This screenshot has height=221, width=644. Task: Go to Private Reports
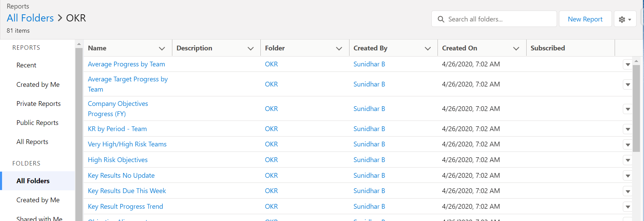pyautogui.click(x=39, y=104)
